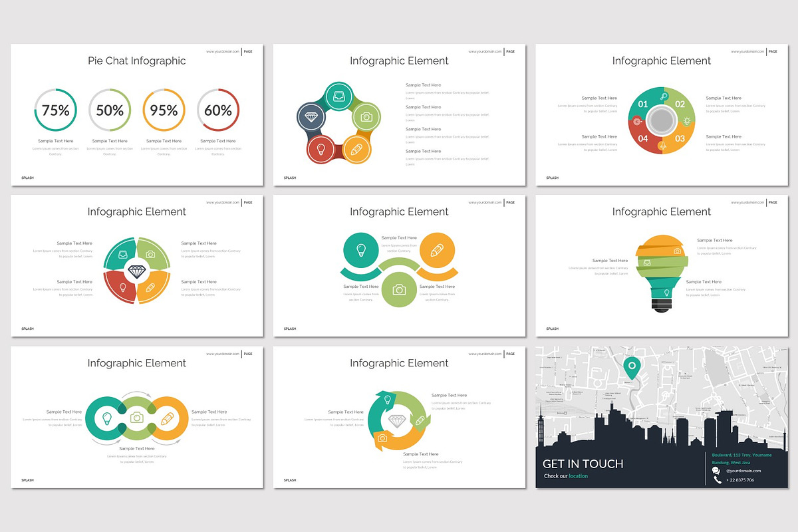Click the teal lightbulb circle on the wave slide
Image resolution: width=798 pixels, height=532 pixels.
coord(361,250)
